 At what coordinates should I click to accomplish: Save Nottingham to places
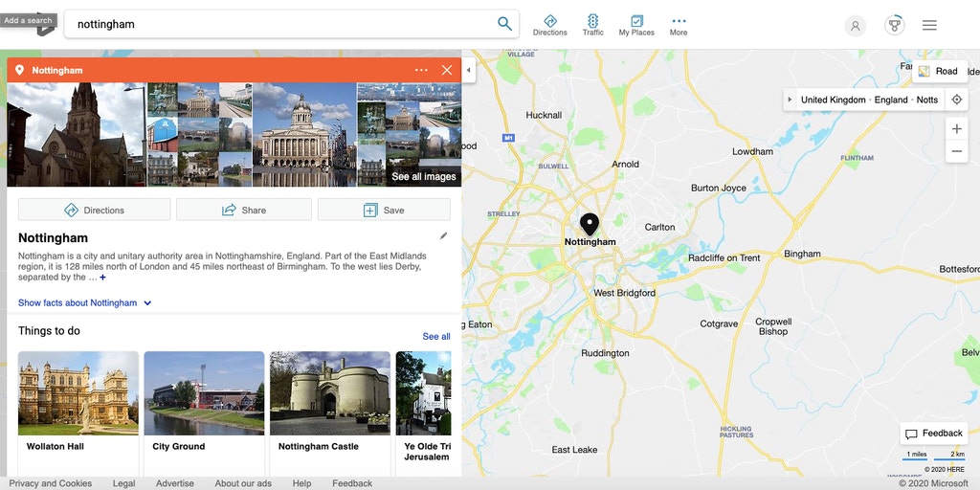coord(384,211)
